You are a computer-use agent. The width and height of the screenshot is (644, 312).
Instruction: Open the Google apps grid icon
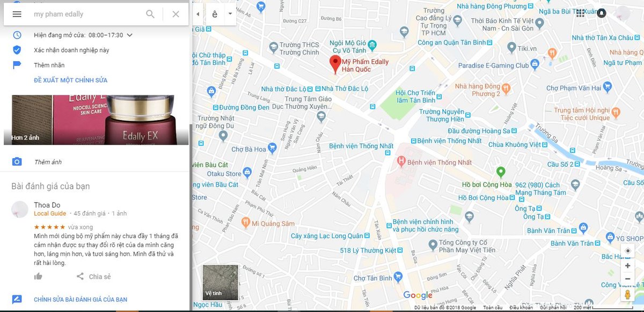pyautogui.click(x=580, y=13)
